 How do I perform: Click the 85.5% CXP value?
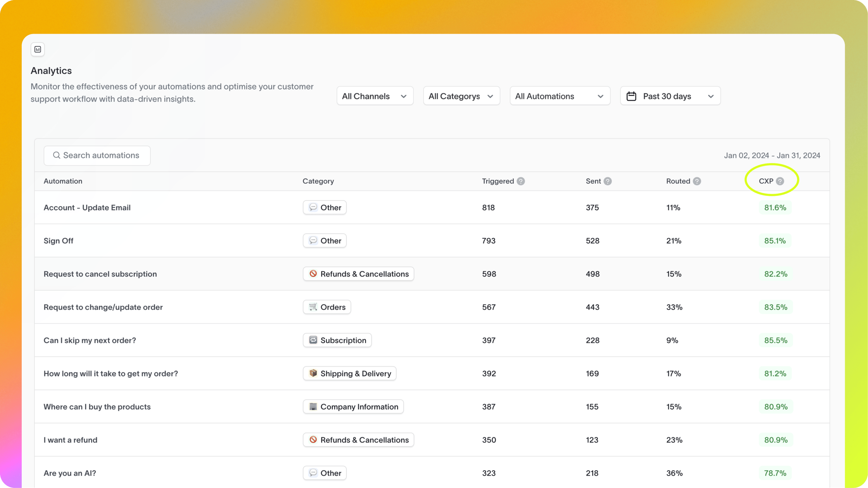[776, 340]
